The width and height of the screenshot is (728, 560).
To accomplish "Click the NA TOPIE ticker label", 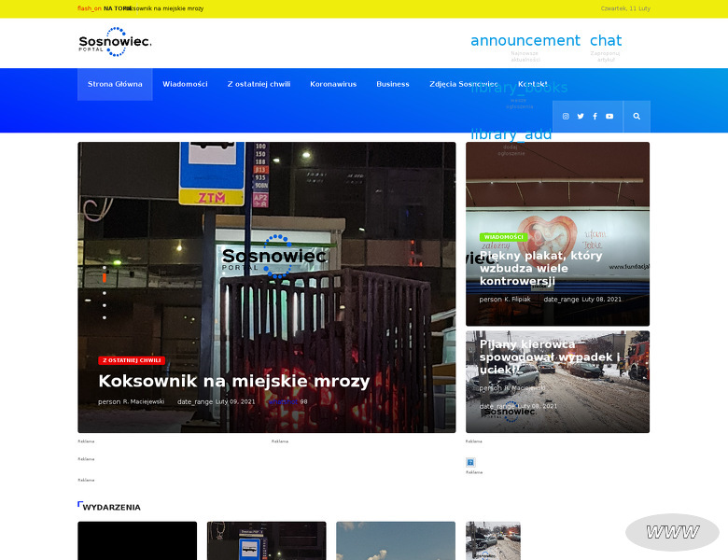I will pos(118,8).
